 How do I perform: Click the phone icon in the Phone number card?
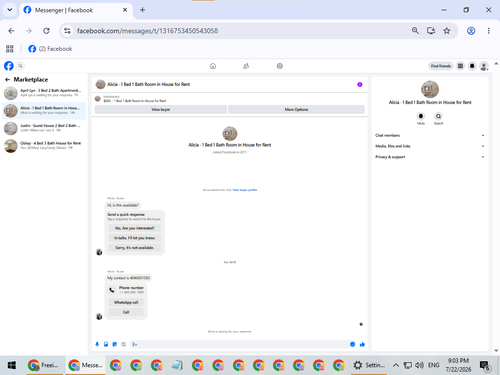pos(112,290)
